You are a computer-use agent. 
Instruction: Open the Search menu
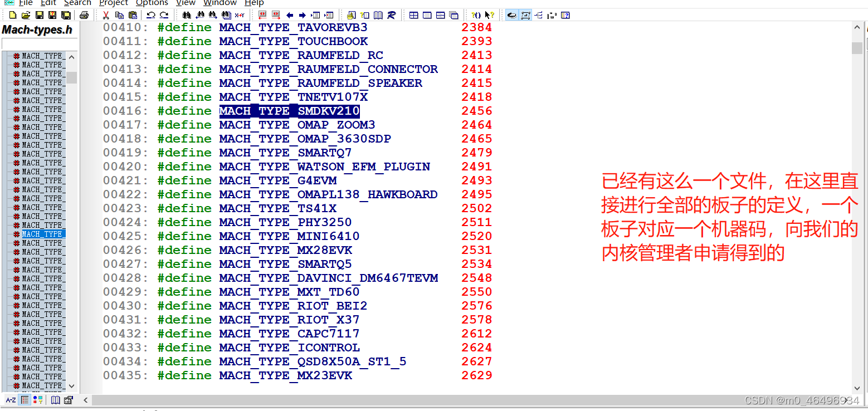pos(77,3)
